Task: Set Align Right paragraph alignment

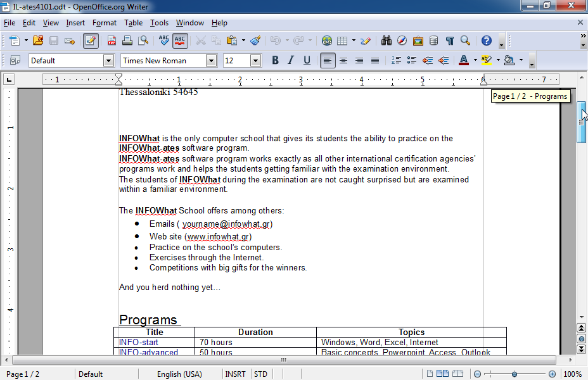Action: click(x=359, y=60)
